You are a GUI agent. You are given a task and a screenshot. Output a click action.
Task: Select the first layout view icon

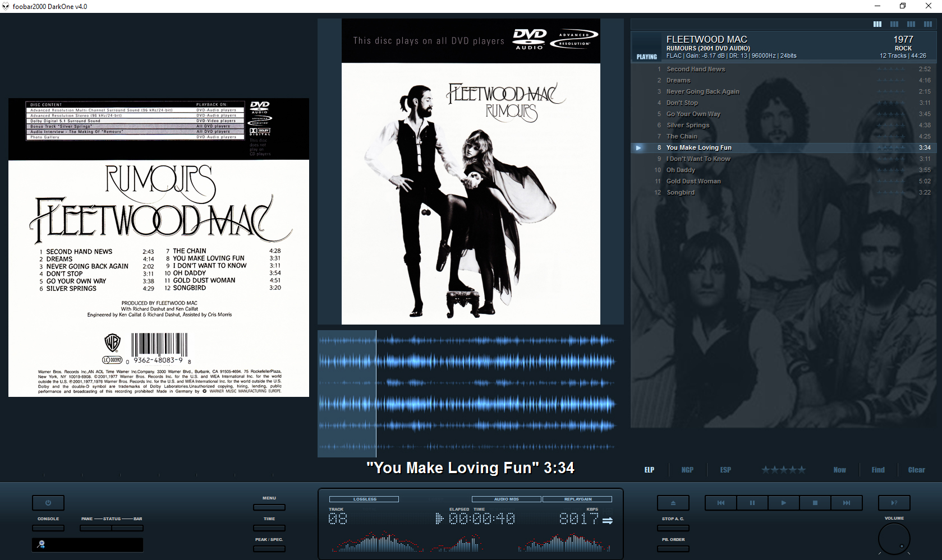pyautogui.click(x=877, y=24)
